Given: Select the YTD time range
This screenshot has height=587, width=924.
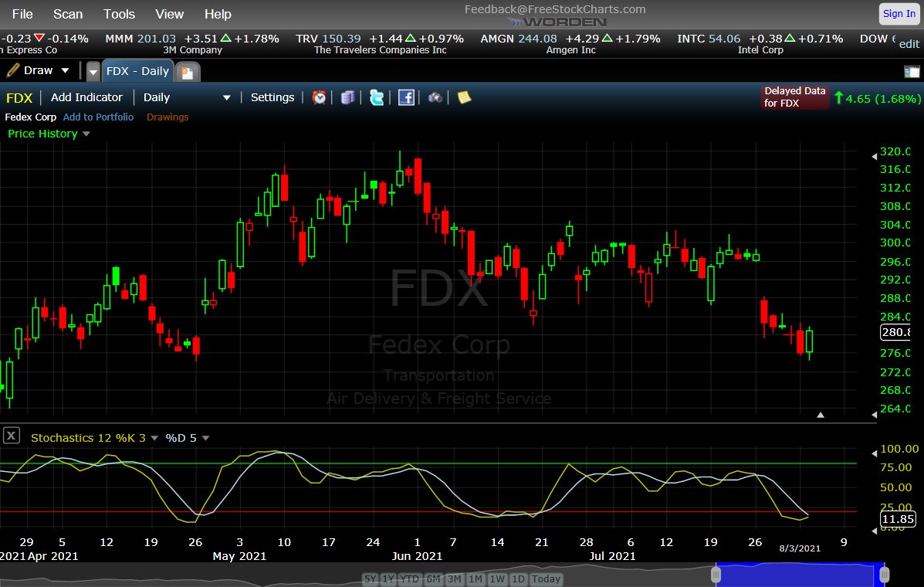Looking at the screenshot, I should 410,579.
